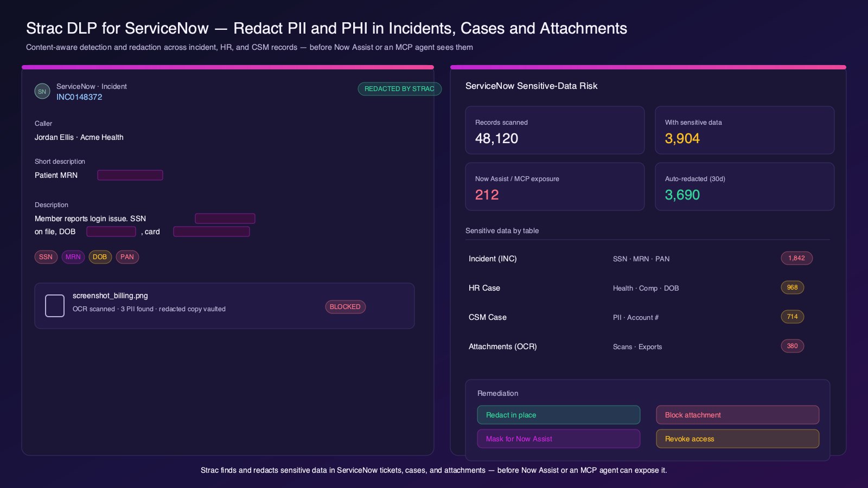Click the REDACTED BY STRAC badge
The width and height of the screenshot is (868, 488).
pos(399,89)
